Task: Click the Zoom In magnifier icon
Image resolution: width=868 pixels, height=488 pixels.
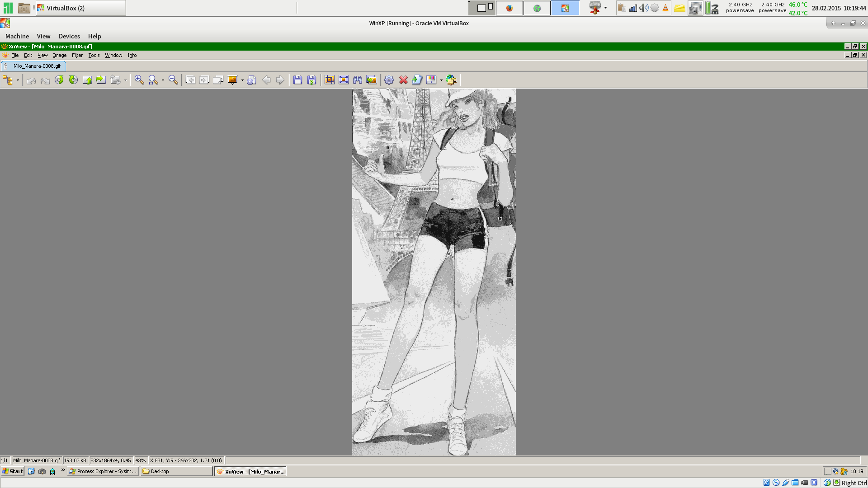Action: coord(139,80)
